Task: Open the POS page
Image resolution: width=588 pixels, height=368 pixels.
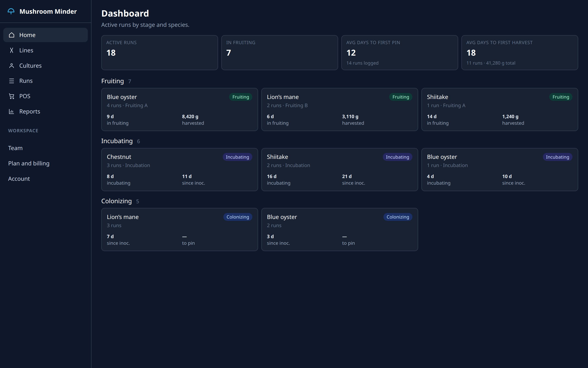Action: pos(46,96)
